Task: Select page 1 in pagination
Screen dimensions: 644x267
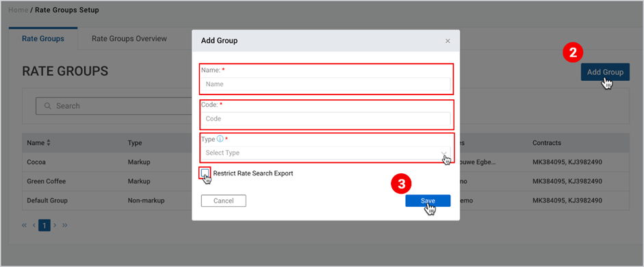Action: click(x=44, y=225)
